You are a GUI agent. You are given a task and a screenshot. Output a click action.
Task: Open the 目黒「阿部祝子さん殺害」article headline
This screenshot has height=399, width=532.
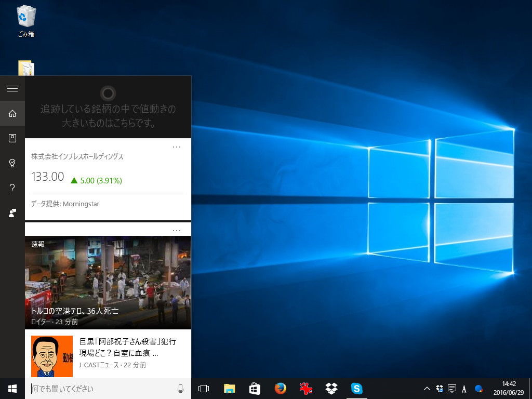coord(128,347)
